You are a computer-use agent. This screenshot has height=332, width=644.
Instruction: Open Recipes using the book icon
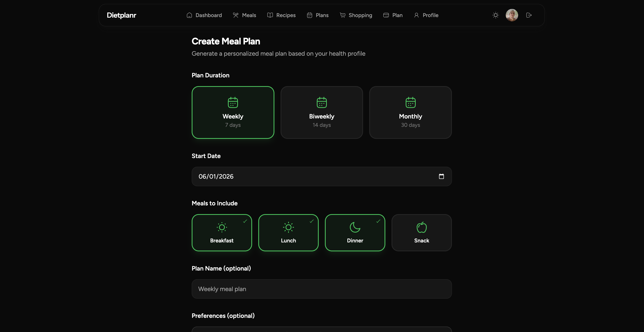(270, 15)
